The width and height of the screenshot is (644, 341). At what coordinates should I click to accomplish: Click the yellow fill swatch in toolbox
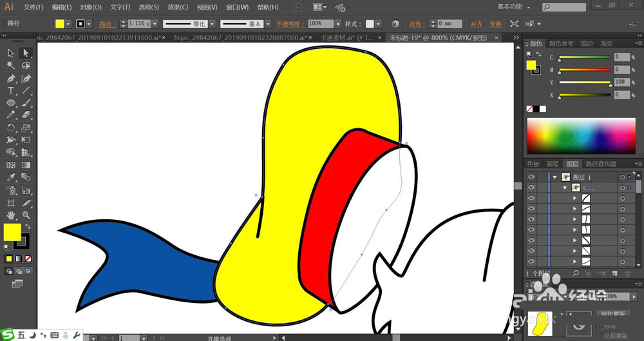tap(12, 233)
